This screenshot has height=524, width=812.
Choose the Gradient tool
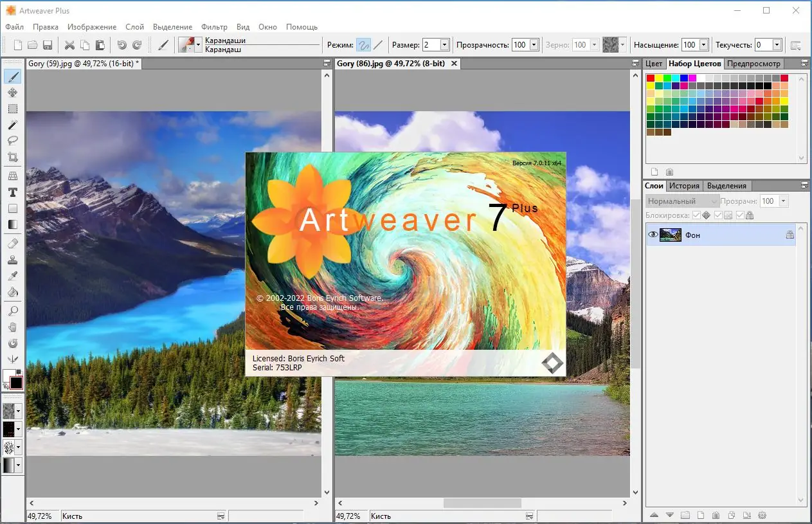(13, 224)
